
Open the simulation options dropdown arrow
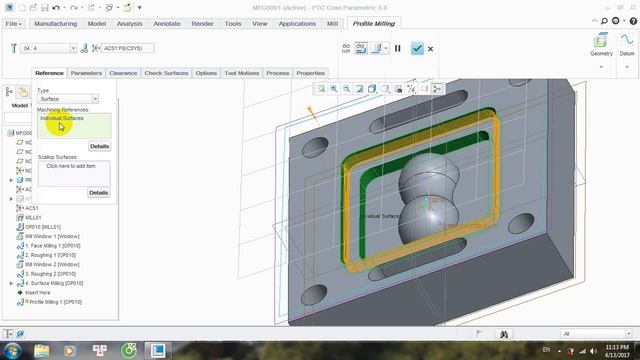click(x=386, y=48)
